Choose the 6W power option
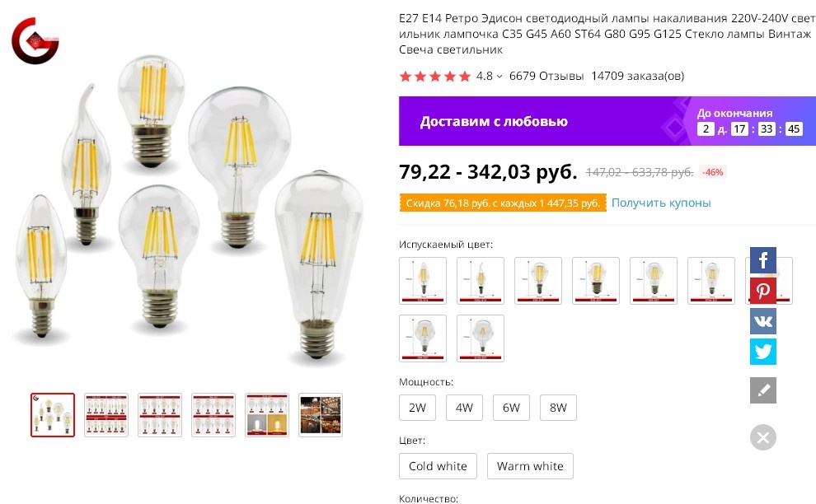This screenshot has width=816, height=504. [x=511, y=408]
